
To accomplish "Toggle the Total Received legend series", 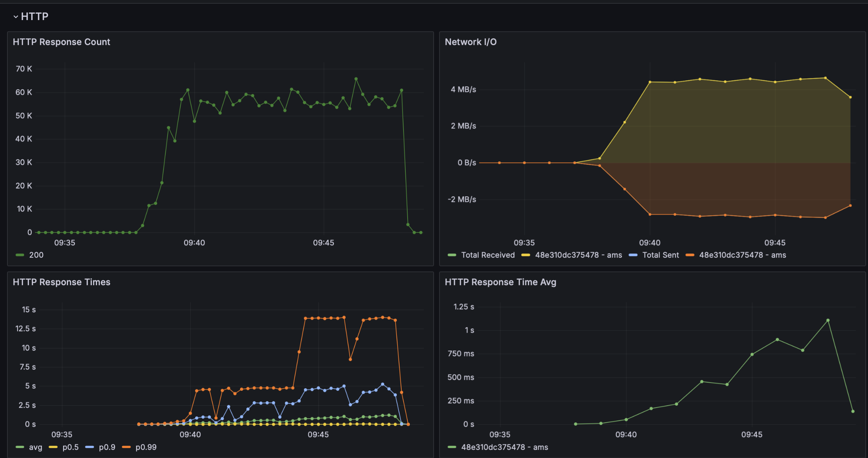I will [488, 255].
